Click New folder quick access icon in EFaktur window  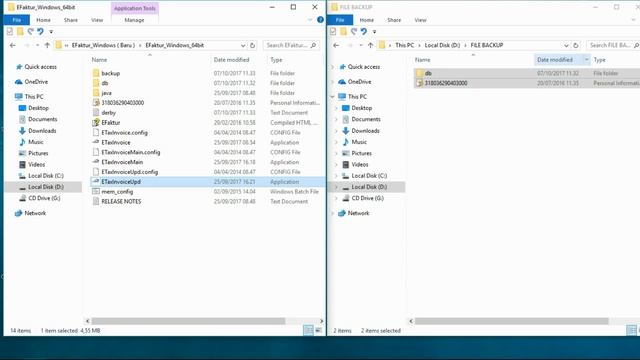click(20, 31)
